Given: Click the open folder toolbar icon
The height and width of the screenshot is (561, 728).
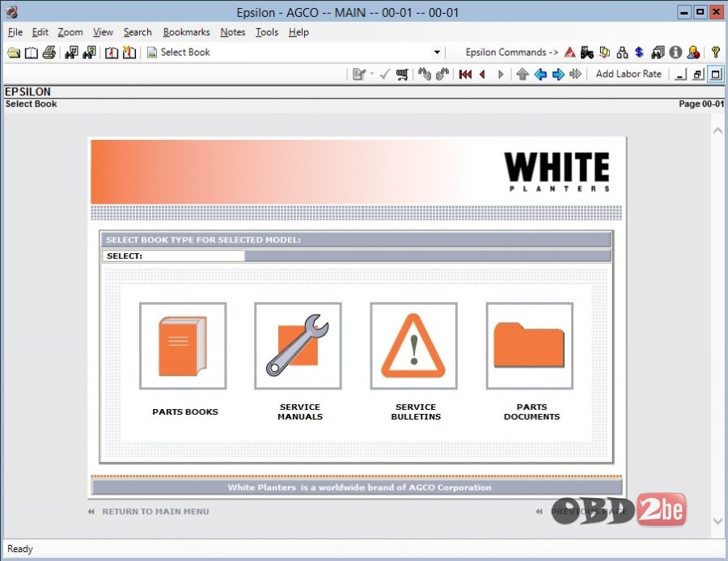Looking at the screenshot, I should pos(14,53).
